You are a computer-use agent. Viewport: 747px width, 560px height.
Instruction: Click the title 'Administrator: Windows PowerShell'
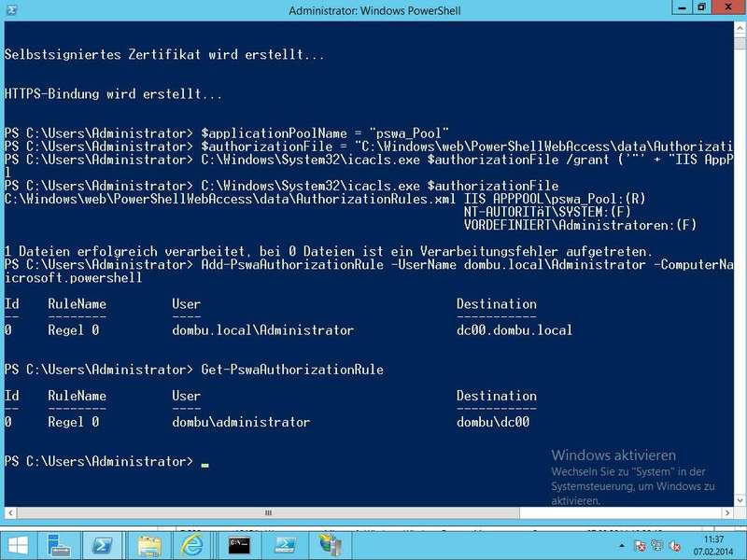374,10
